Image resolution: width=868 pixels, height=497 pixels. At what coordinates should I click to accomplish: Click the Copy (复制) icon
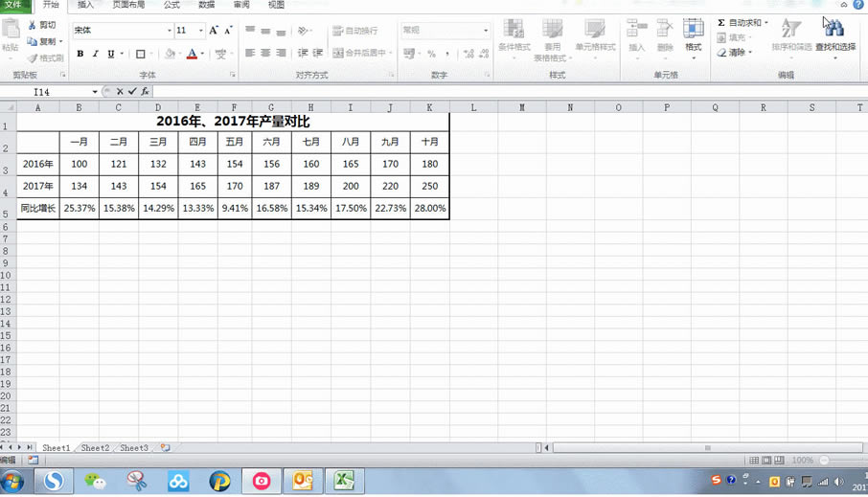pos(33,41)
